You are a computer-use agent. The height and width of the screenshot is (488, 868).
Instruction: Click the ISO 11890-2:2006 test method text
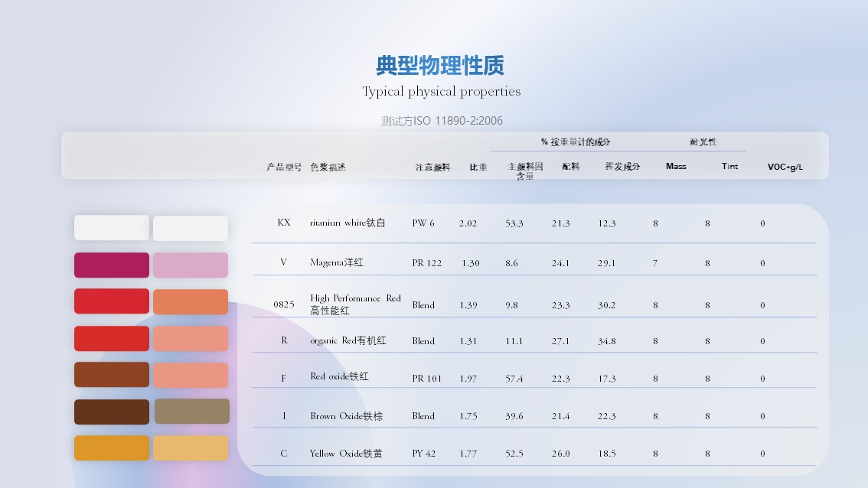(x=440, y=120)
